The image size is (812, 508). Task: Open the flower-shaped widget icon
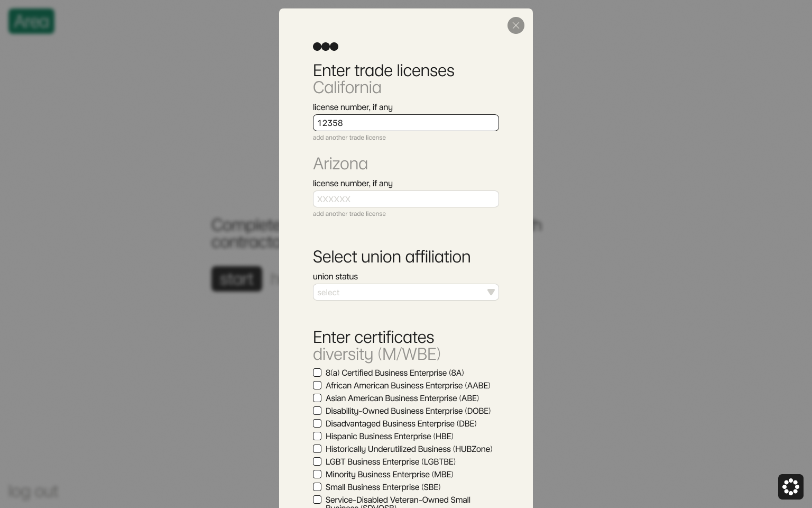[791, 487]
